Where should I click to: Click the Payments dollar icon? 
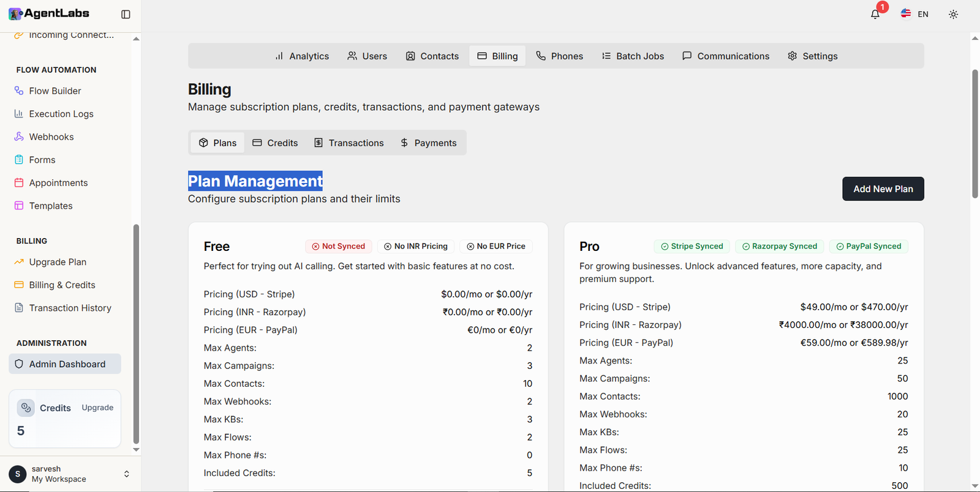[404, 143]
